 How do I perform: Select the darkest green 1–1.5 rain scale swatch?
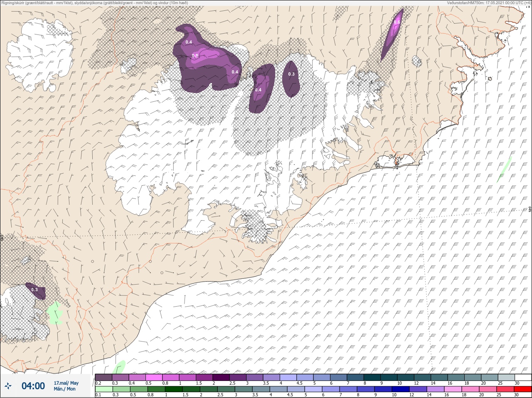tap(173, 389)
